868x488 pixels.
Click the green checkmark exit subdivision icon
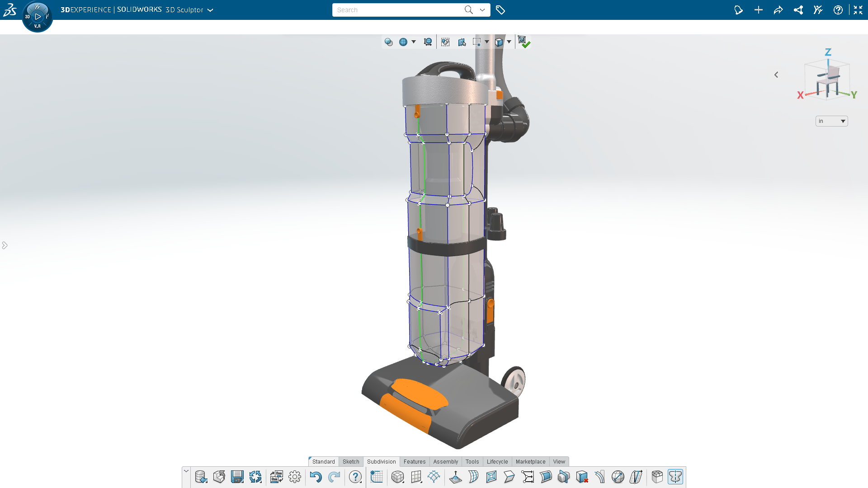tap(524, 42)
